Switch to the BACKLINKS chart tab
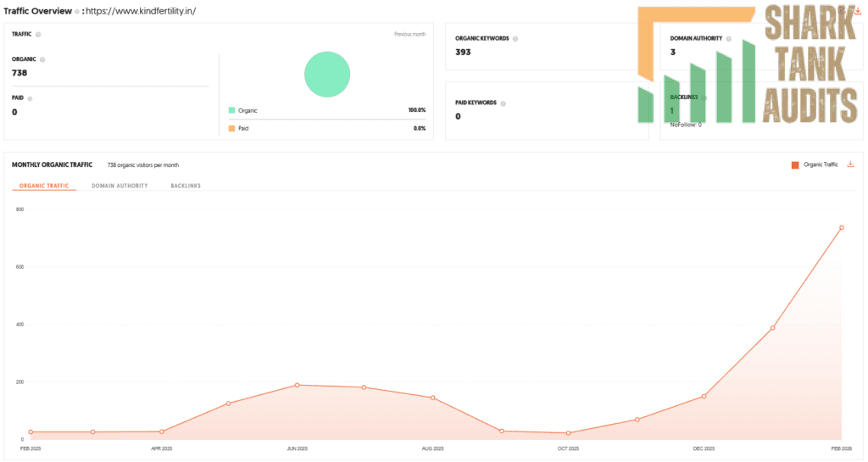The image size is (868, 462). pos(186,186)
